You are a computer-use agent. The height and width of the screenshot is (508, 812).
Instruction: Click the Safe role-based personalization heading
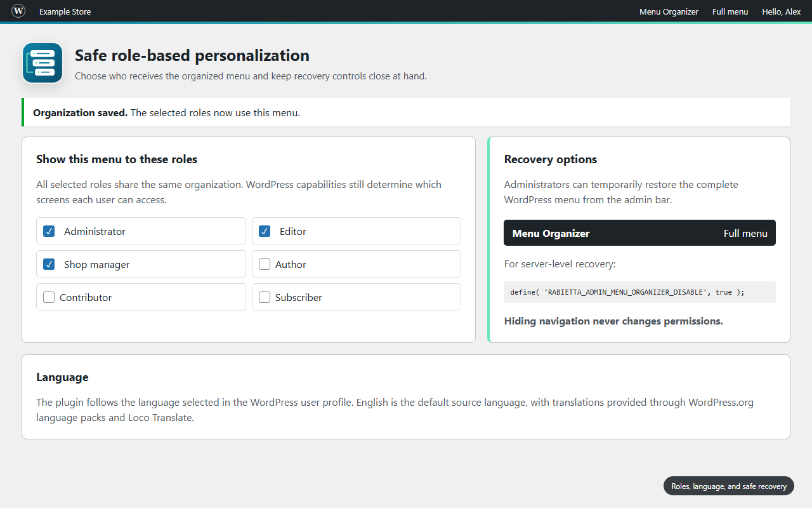pyautogui.click(x=192, y=55)
